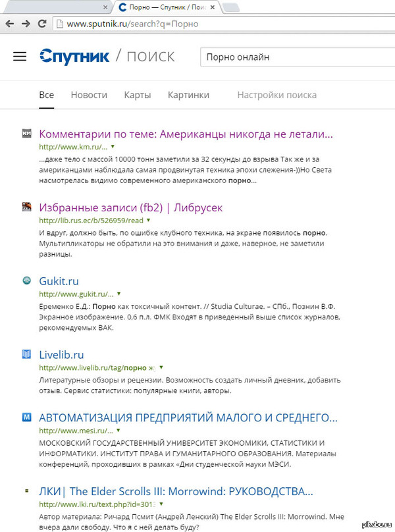Click the Либрусек result favicon

point(26,207)
